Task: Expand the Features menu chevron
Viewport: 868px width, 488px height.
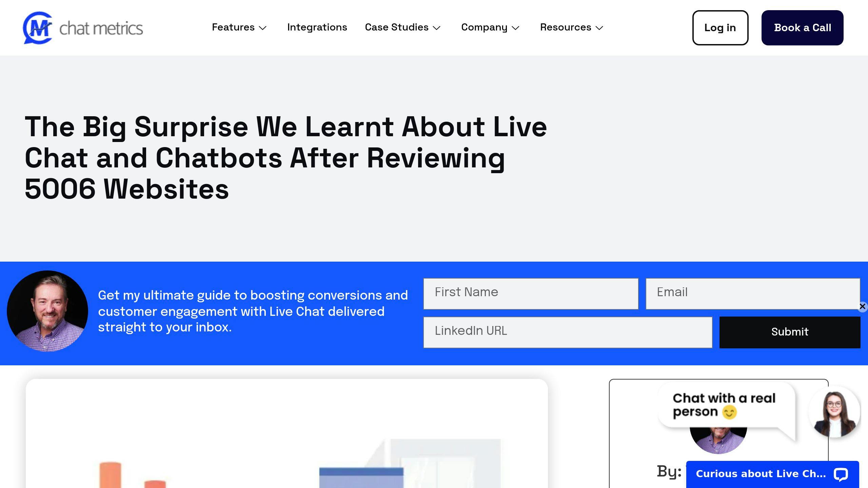Action: 263,28
